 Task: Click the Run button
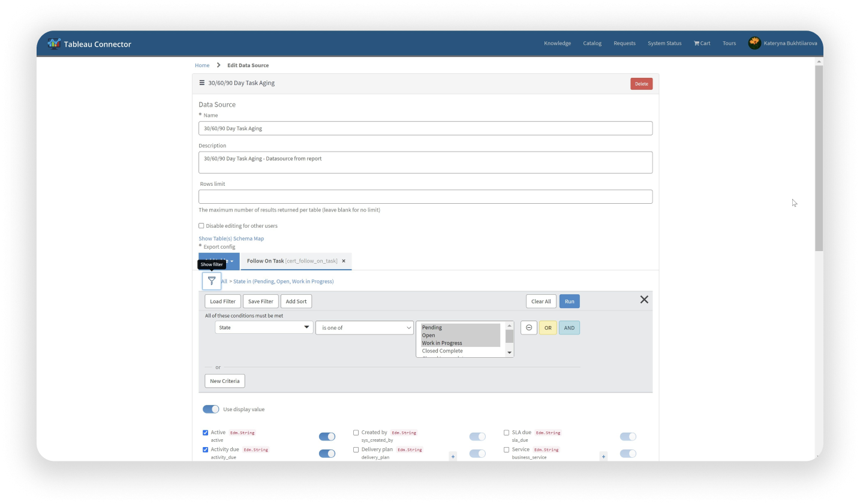click(569, 301)
